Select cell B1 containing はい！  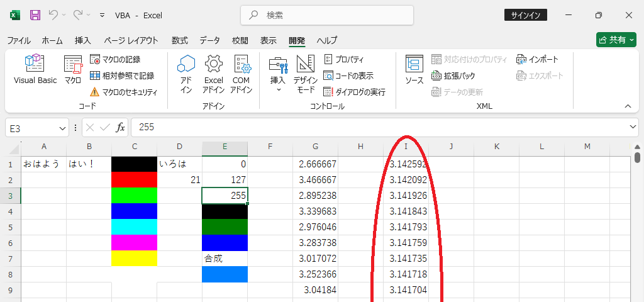[x=89, y=164]
